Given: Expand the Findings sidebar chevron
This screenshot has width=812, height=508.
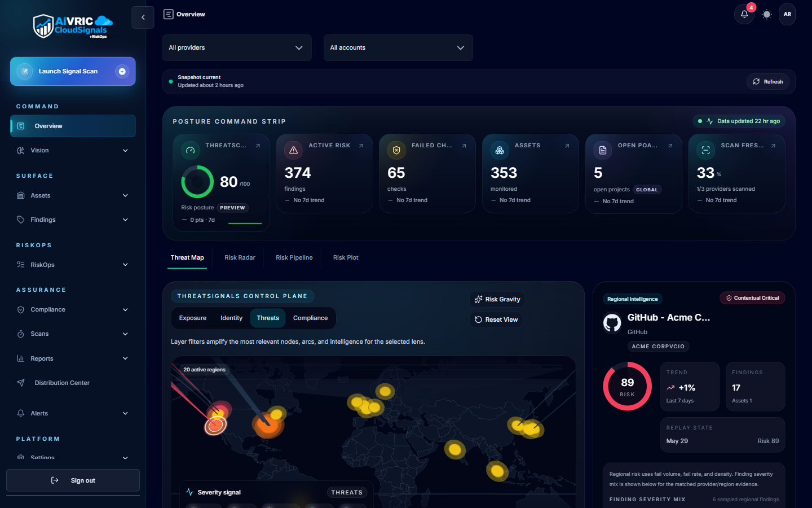Looking at the screenshot, I should point(125,220).
